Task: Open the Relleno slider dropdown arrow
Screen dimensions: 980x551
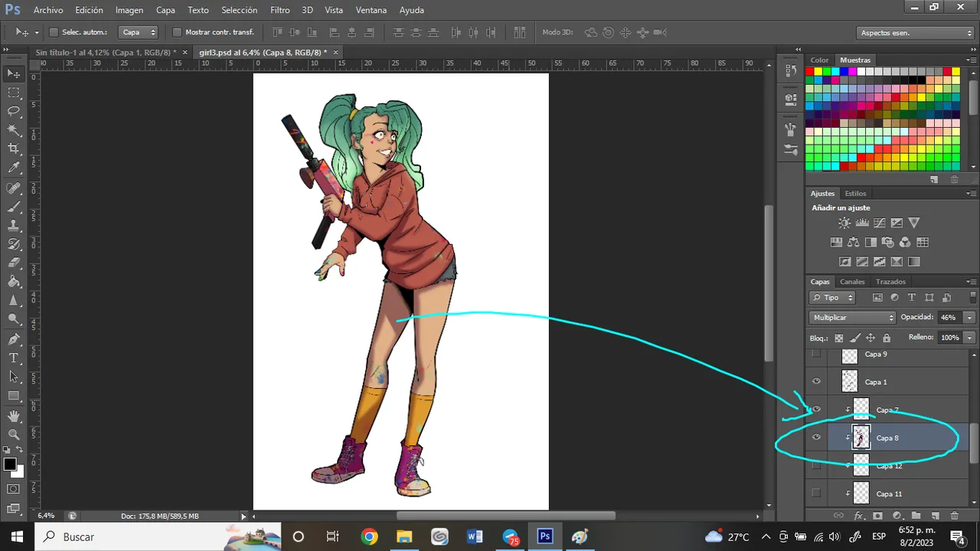Action: coord(969,337)
